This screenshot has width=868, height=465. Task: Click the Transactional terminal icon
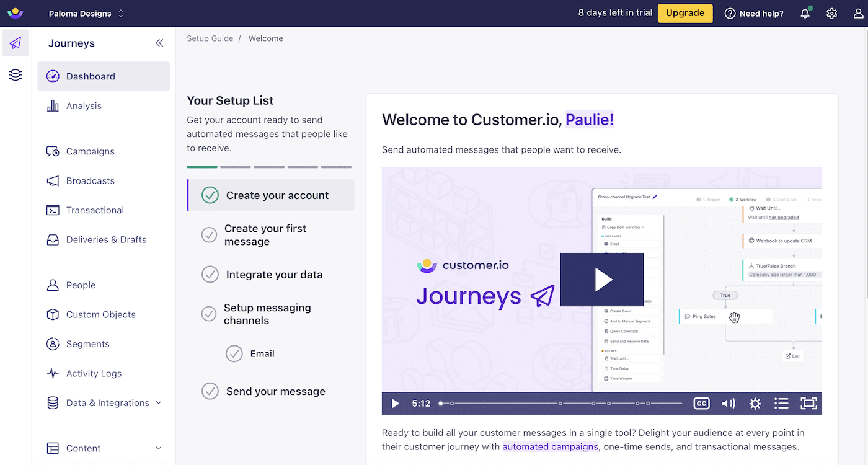tap(53, 210)
